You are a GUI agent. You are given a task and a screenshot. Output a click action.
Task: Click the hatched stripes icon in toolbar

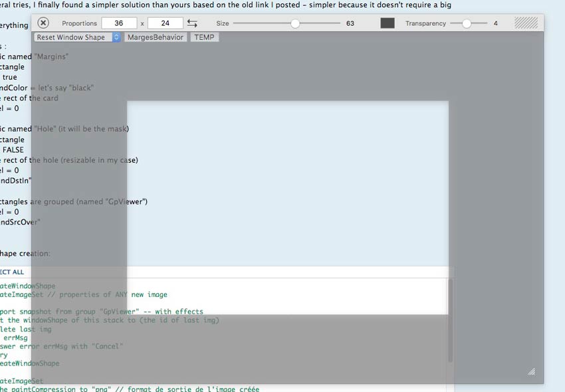tap(526, 23)
